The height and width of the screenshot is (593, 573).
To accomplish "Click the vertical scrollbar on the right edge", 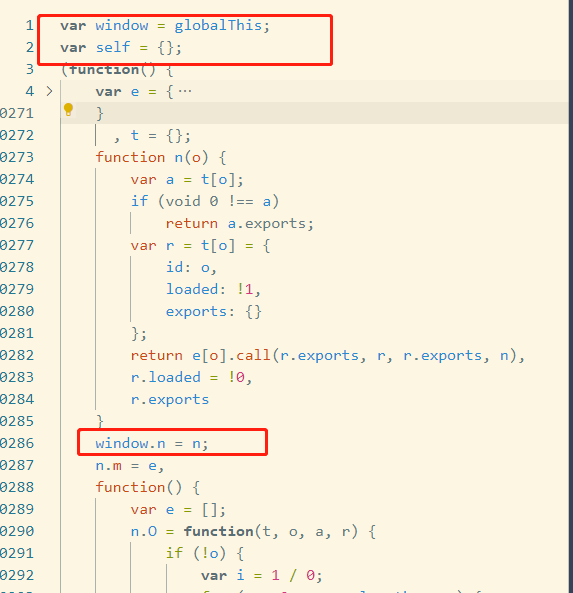I will 570,296.
